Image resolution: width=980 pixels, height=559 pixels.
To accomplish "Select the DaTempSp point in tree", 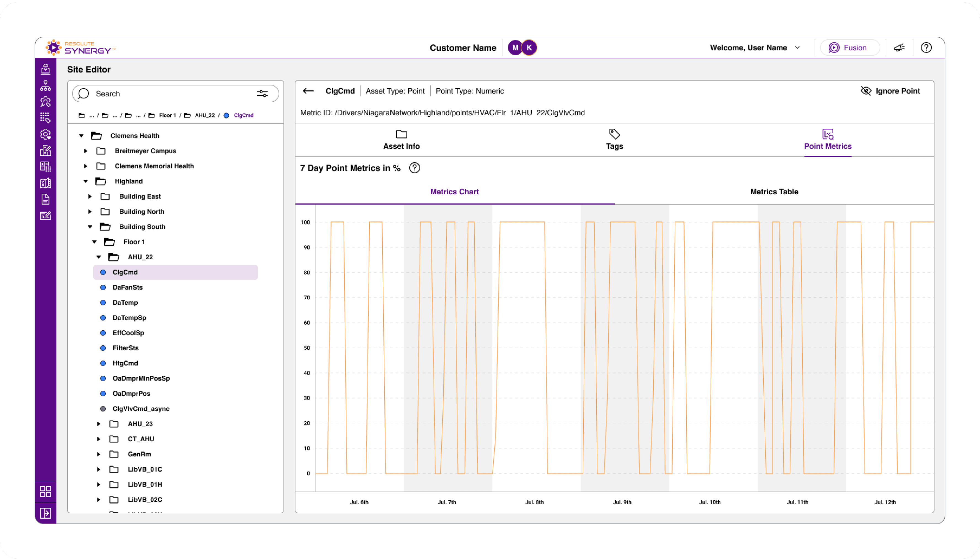I will click(129, 318).
